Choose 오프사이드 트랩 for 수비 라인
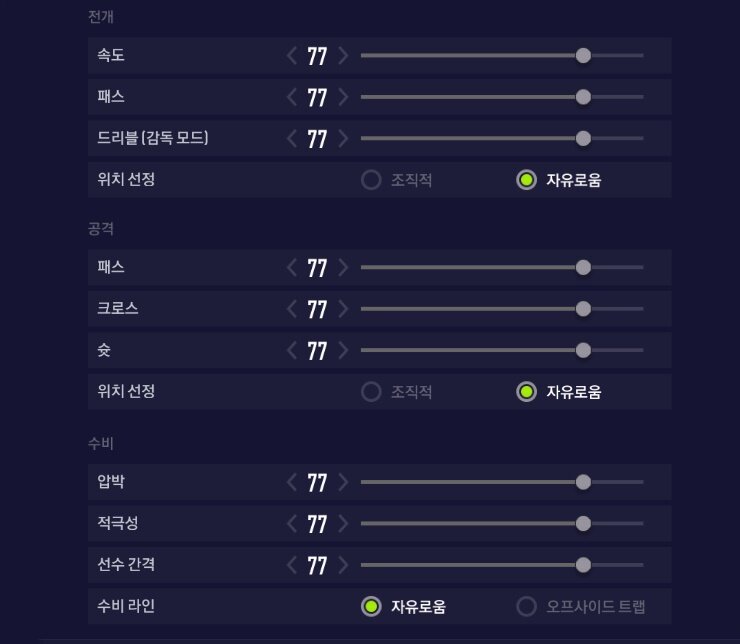 point(526,606)
